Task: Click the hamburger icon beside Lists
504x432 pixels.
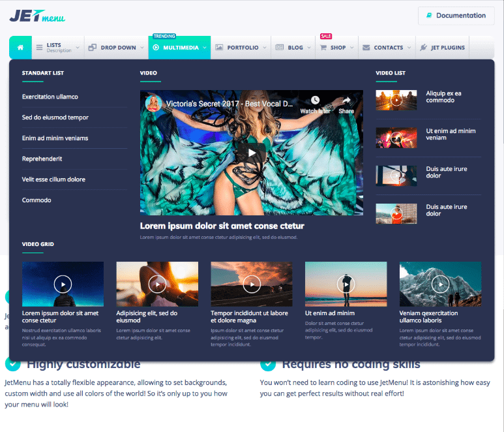Action: pyautogui.click(x=39, y=48)
